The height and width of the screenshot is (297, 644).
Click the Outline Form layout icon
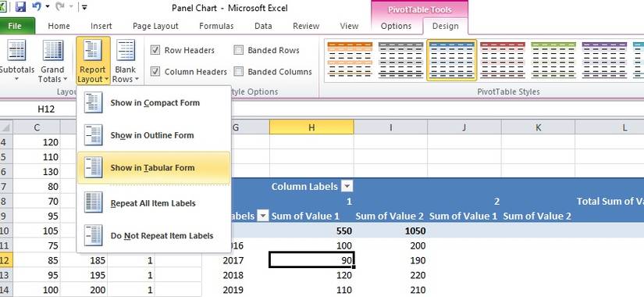point(93,135)
